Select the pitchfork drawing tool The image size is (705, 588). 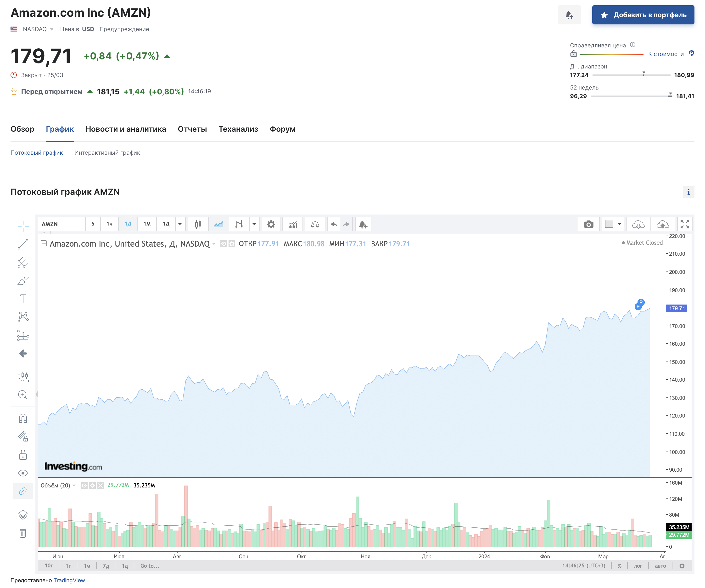click(23, 262)
